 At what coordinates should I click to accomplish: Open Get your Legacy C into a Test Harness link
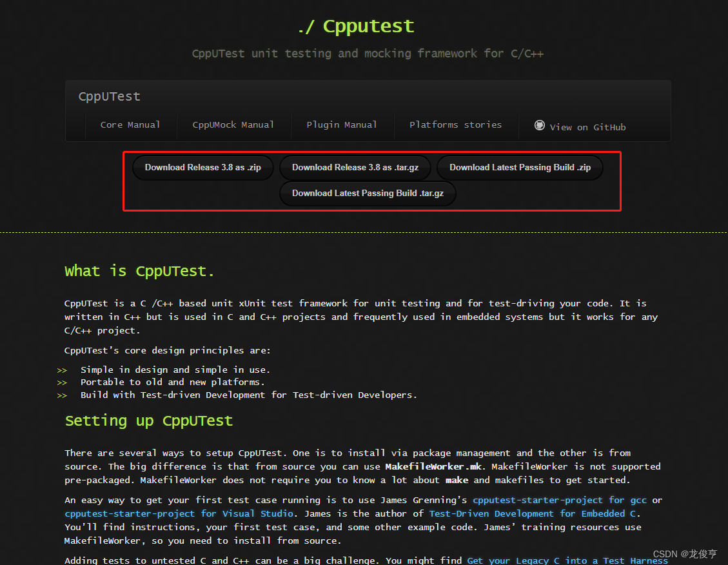[567, 560]
